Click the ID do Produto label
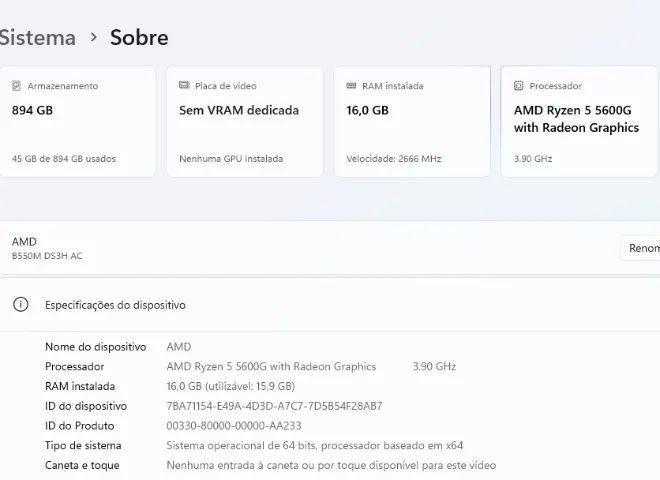Viewport: 660px width, 480px height. tap(80, 426)
